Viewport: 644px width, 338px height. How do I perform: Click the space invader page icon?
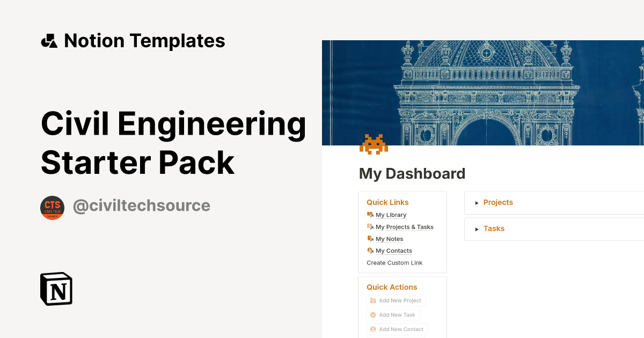tap(374, 144)
